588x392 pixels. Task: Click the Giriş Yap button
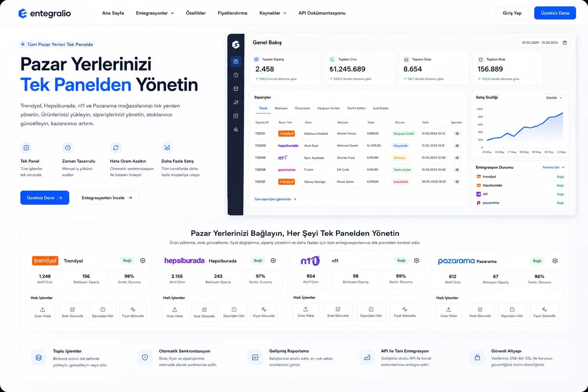click(512, 13)
